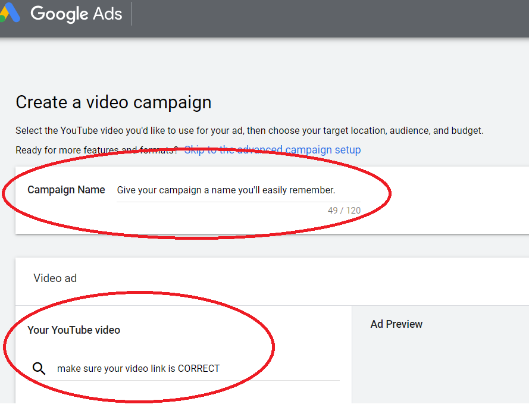The height and width of the screenshot is (420, 529).
Task: Click the Campaign Name label
Action: tap(66, 190)
